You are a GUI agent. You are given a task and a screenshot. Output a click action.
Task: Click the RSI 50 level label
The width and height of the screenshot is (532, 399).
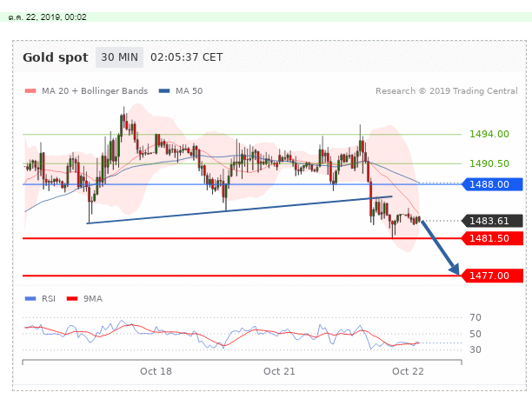(475, 334)
